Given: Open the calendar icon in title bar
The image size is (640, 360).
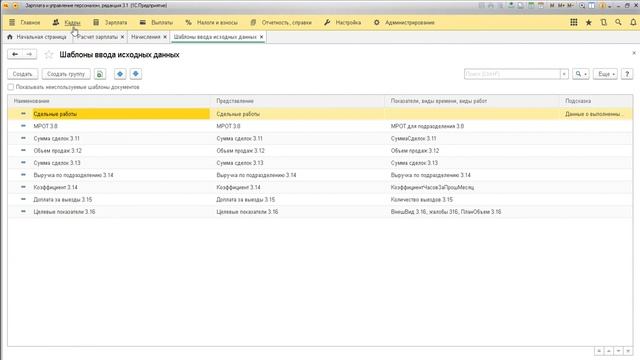Looking at the screenshot, I should [x=541, y=6].
